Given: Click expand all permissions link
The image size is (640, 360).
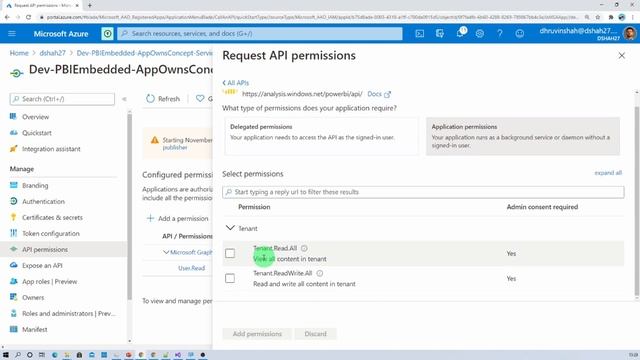Looking at the screenshot, I should point(608,173).
